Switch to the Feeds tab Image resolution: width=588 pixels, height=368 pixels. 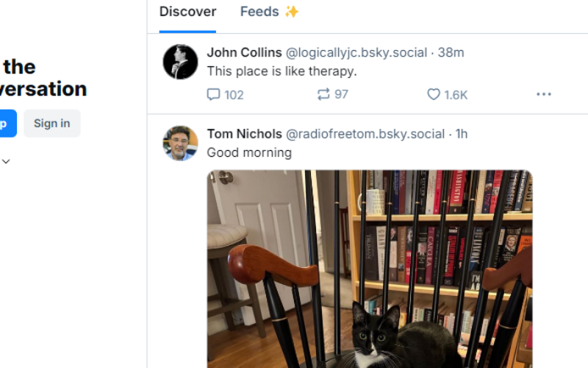coord(269,12)
